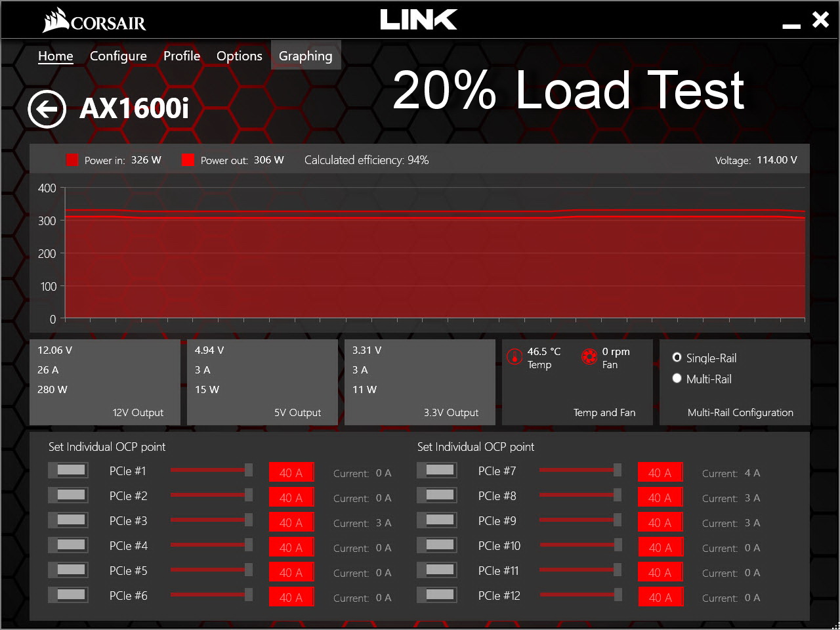Viewport: 840px width, 630px height.
Task: Click the "114.00 V" voltage value
Action: pyautogui.click(x=777, y=160)
